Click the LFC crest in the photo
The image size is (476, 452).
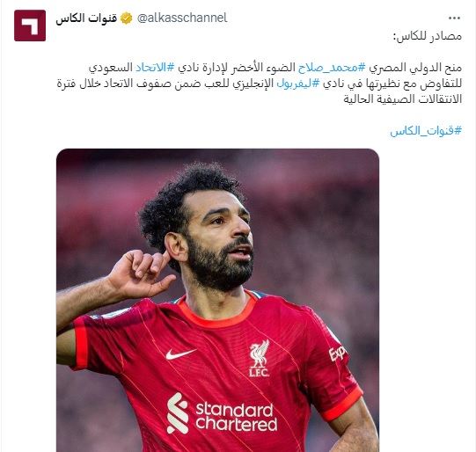tap(259, 358)
